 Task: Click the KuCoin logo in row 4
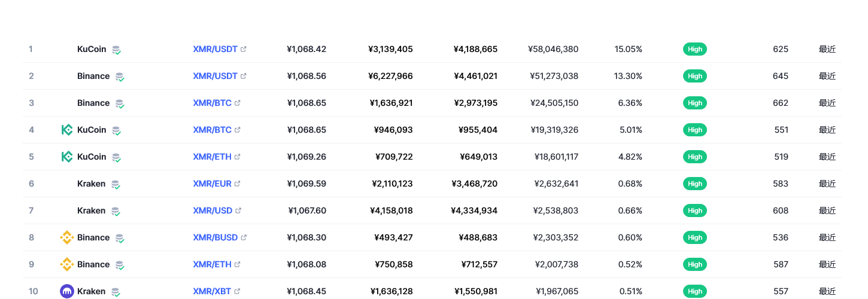pyautogui.click(x=67, y=130)
